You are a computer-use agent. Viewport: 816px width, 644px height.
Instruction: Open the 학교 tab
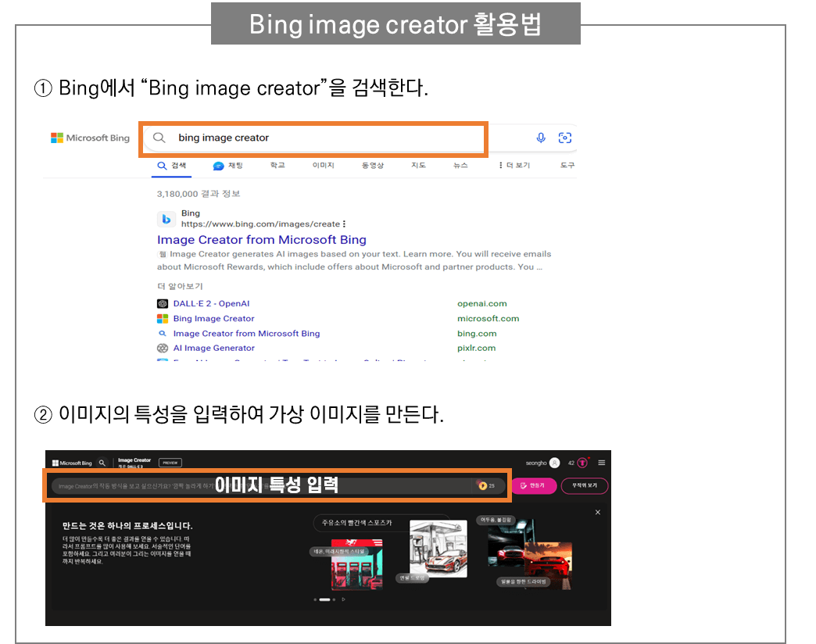click(277, 165)
